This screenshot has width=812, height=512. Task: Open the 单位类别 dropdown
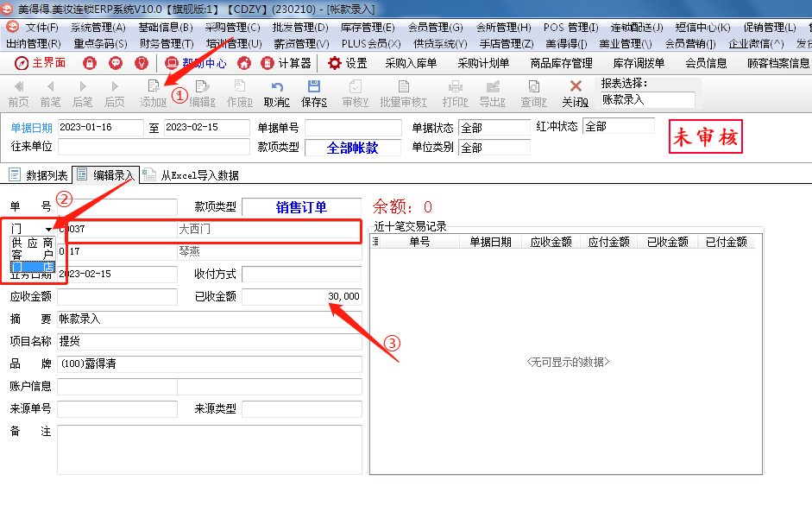(x=494, y=148)
